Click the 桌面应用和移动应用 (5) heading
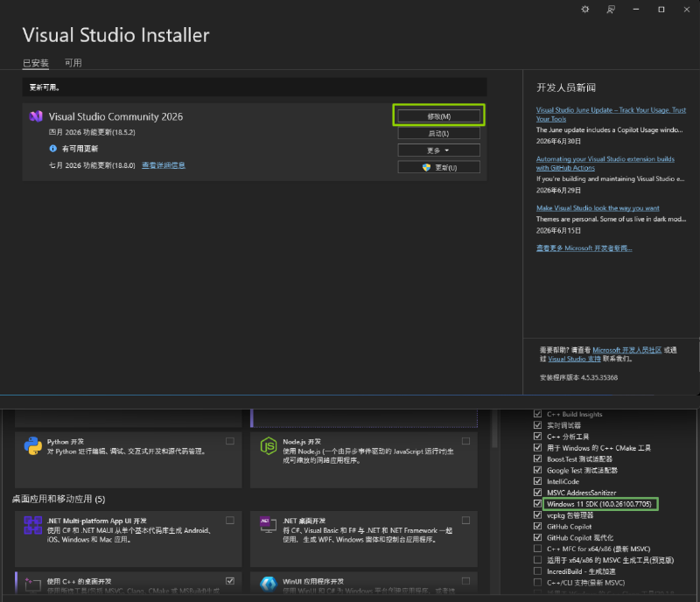This screenshot has width=700, height=602. tap(59, 499)
